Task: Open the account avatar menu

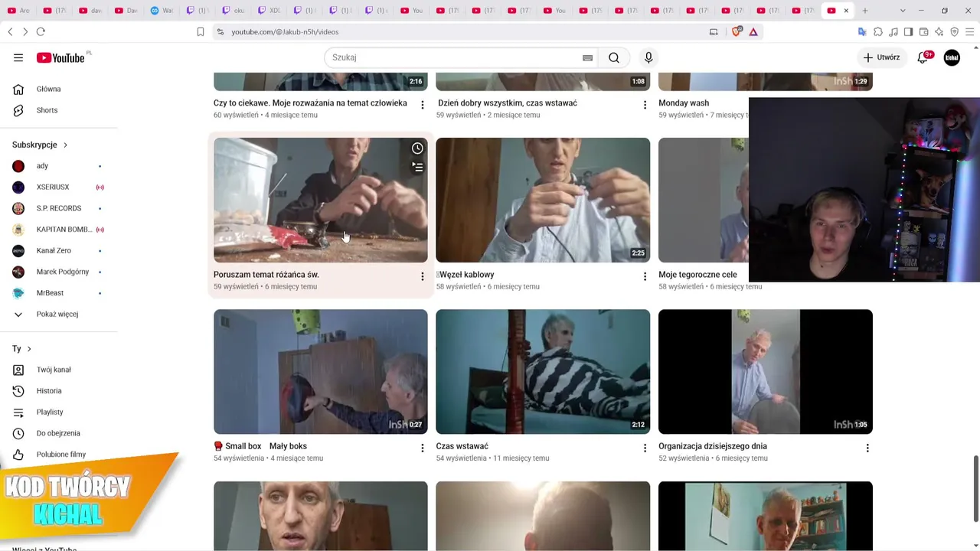Action: [x=952, y=57]
